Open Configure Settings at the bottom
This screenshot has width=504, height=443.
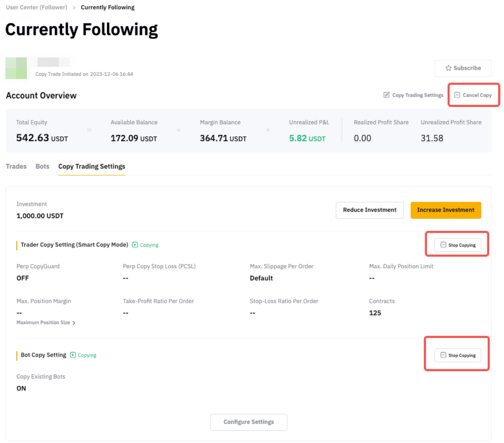coord(249,422)
